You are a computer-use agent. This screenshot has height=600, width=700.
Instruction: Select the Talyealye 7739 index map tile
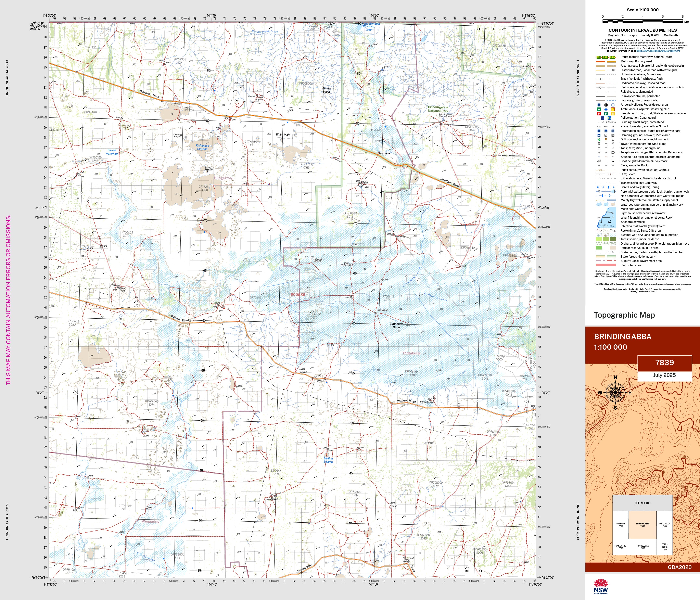[x=621, y=525]
